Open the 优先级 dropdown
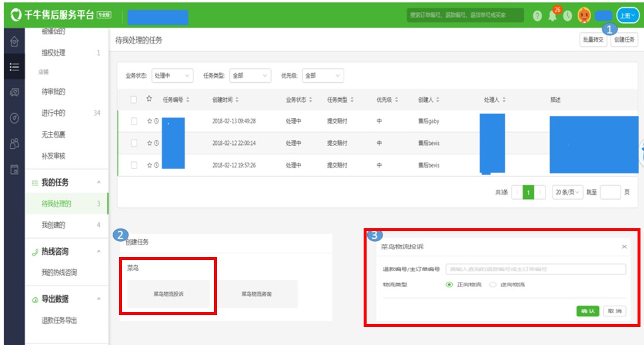The width and height of the screenshot is (644, 345). tap(323, 76)
